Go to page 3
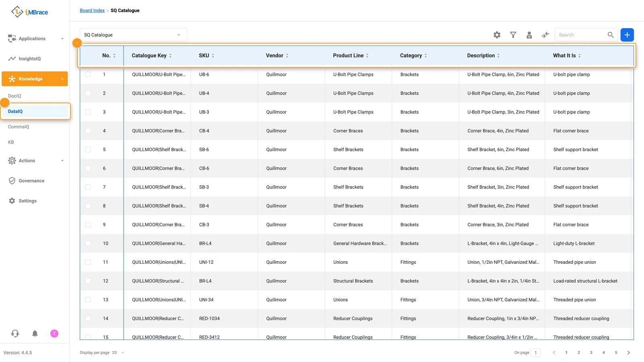This screenshot has height=362, width=644. (x=591, y=353)
